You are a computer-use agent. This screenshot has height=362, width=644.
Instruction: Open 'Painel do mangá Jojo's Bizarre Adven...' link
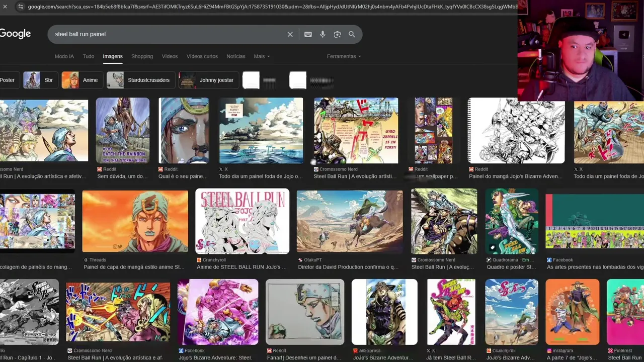(516, 176)
